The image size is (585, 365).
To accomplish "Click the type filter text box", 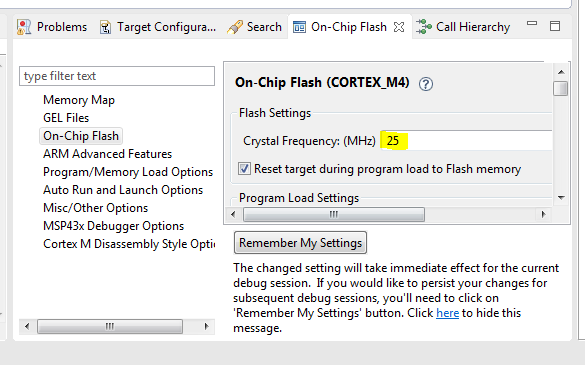I will coord(117,76).
